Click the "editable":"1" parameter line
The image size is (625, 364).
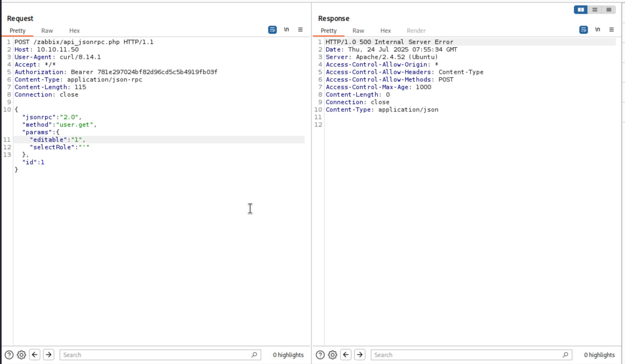[58, 140]
